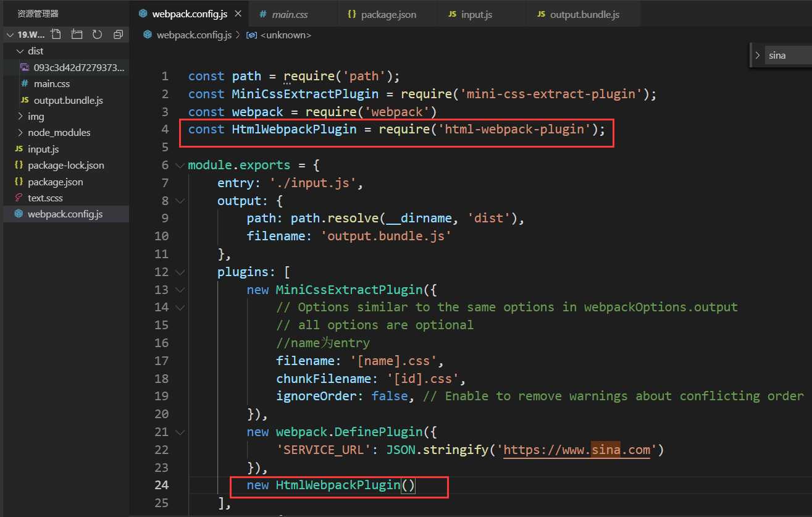Click the webpack.config.js breadcrumb
The image size is (812, 517).
tap(195, 35)
